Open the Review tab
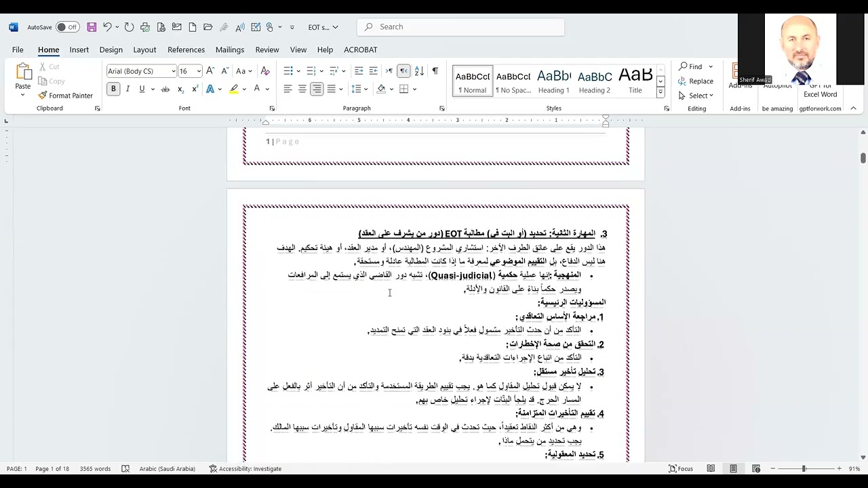Viewport: 868px width, 488px height. [267, 49]
